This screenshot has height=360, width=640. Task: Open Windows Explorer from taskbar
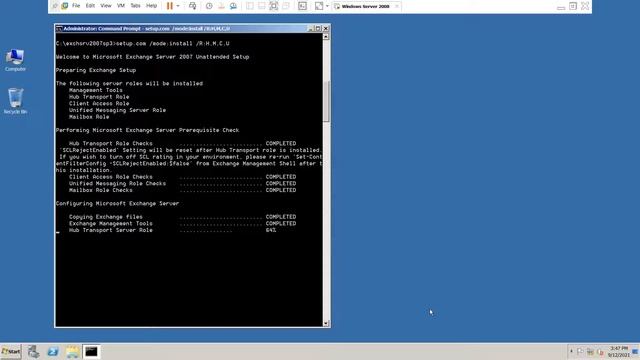click(x=72, y=351)
